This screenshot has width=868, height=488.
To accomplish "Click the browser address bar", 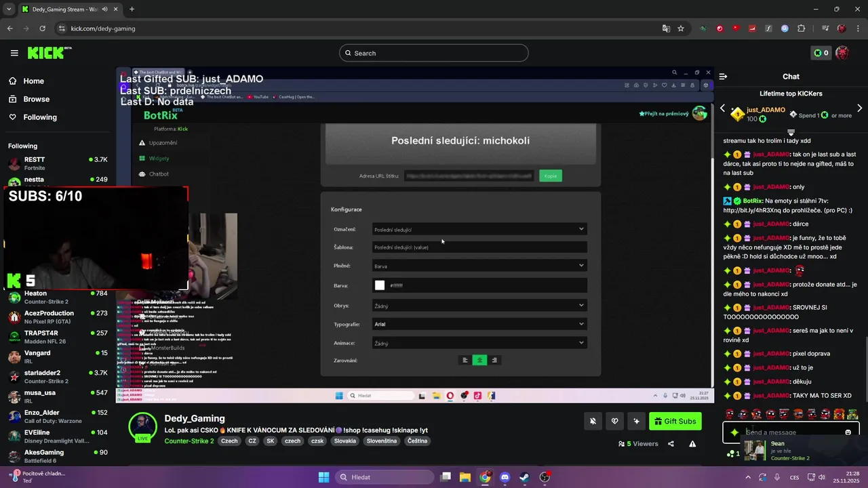I will tap(356, 28).
